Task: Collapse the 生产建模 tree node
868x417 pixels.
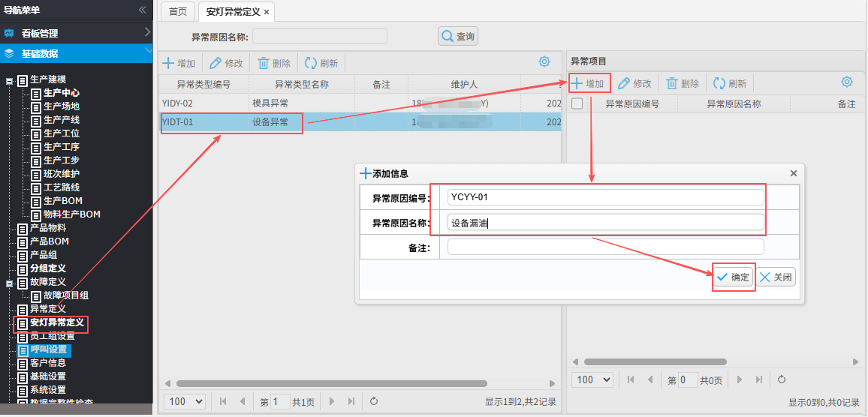Action: click(x=9, y=79)
